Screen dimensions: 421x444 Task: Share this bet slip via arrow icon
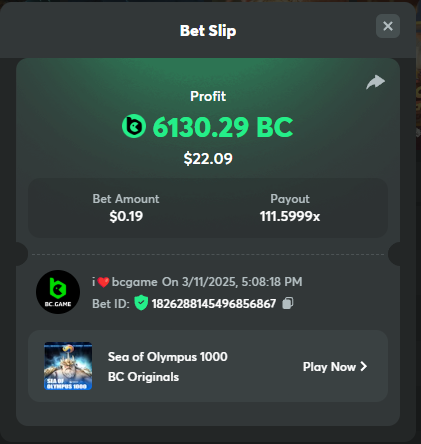click(375, 82)
